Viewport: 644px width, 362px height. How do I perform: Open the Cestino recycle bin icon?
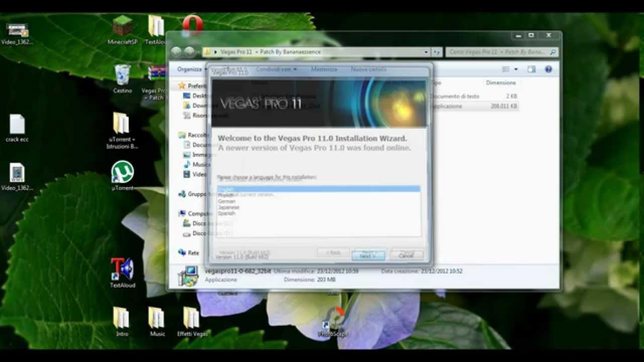point(122,79)
